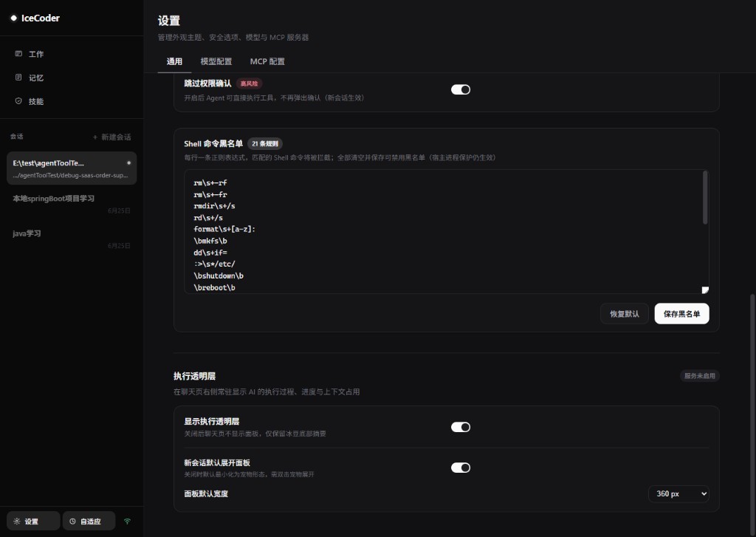
Task: Toggle the 跳过权限确认 switch
Action: coord(461,89)
